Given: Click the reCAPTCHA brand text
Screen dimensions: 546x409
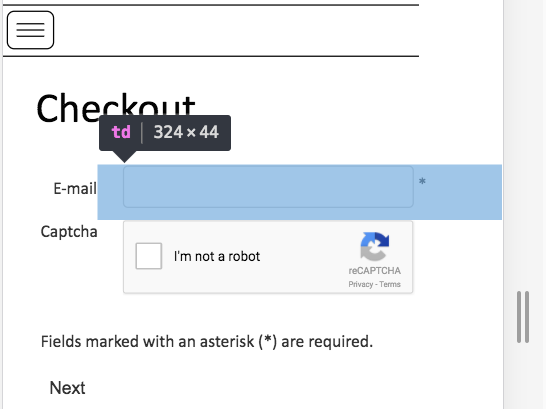Looking at the screenshot, I should tap(375, 271).
